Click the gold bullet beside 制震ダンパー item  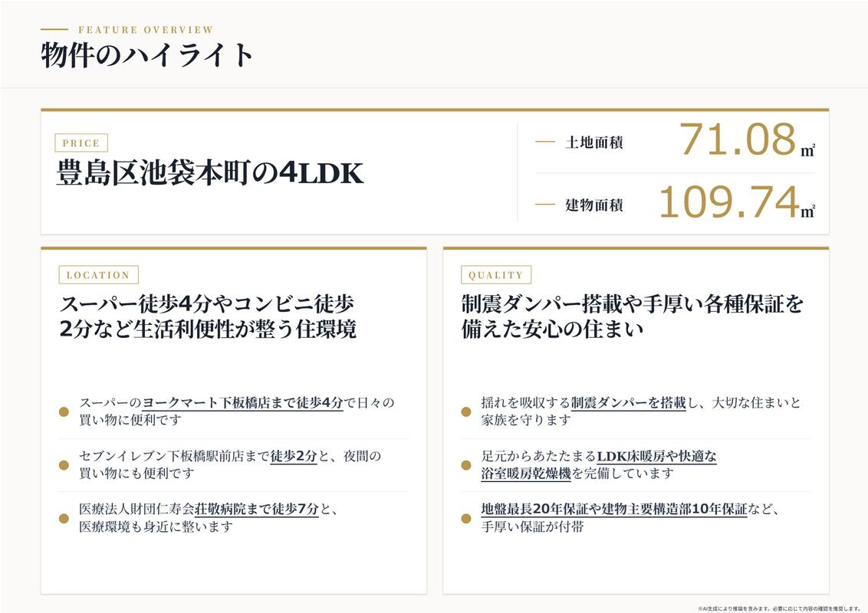coord(466,411)
